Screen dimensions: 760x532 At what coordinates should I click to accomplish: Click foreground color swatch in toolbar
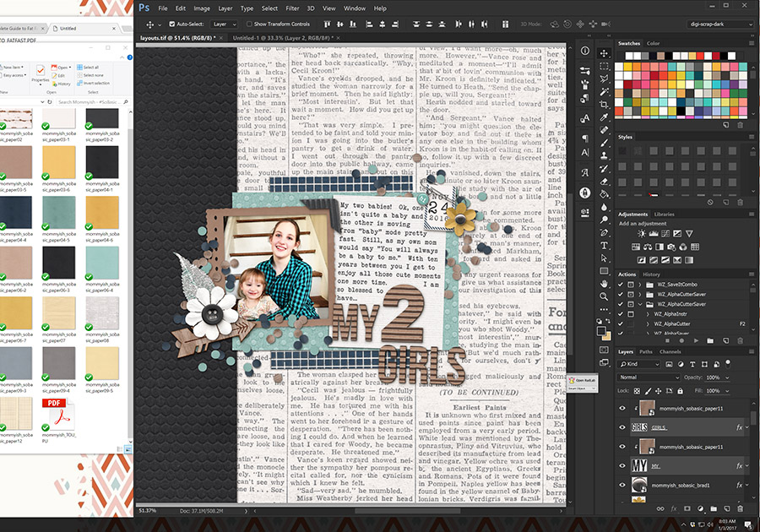click(x=601, y=331)
